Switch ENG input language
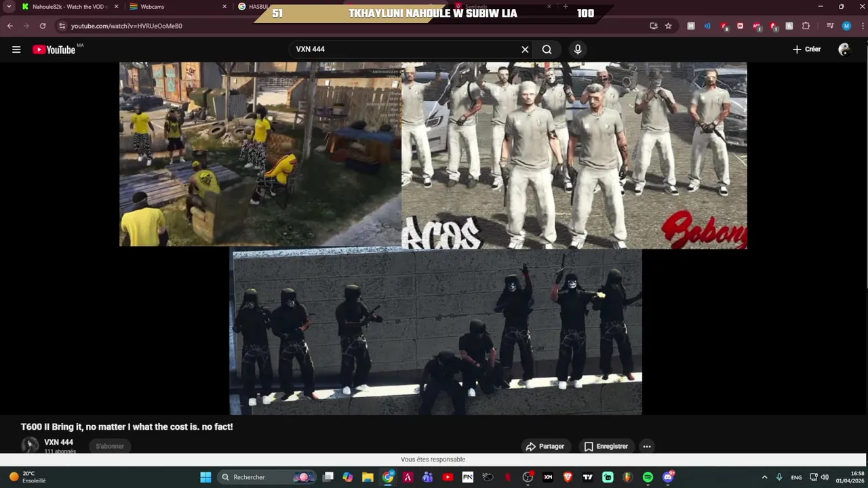Screen dimensions: 868x488 [x=796, y=477]
